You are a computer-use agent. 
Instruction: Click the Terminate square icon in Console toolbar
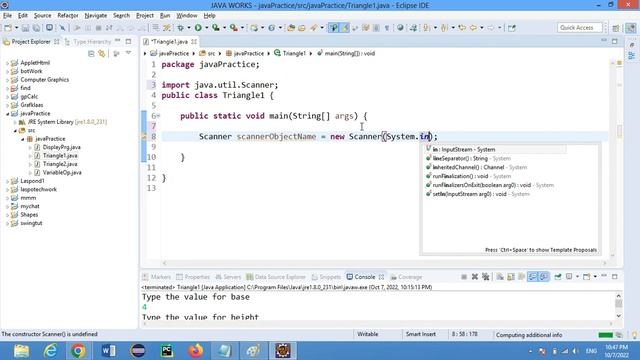(x=464, y=277)
